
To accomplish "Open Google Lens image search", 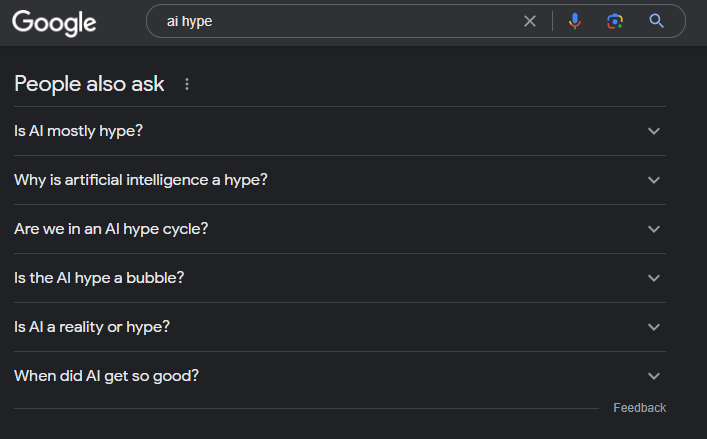I will pyautogui.click(x=615, y=21).
